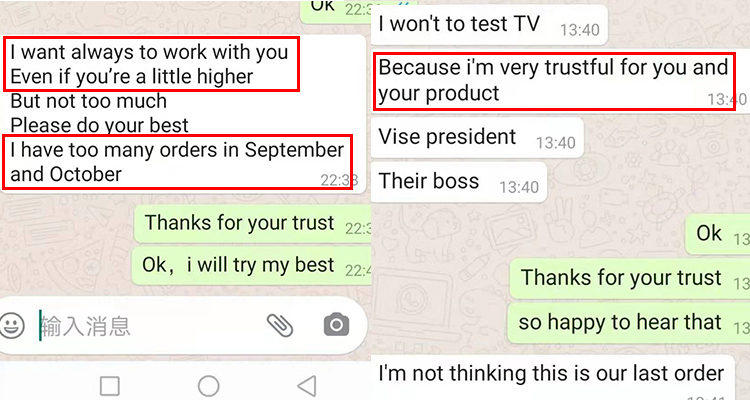Select "Thanks for your trust" bubble in right chat
The image size is (750, 400).
[629, 278]
